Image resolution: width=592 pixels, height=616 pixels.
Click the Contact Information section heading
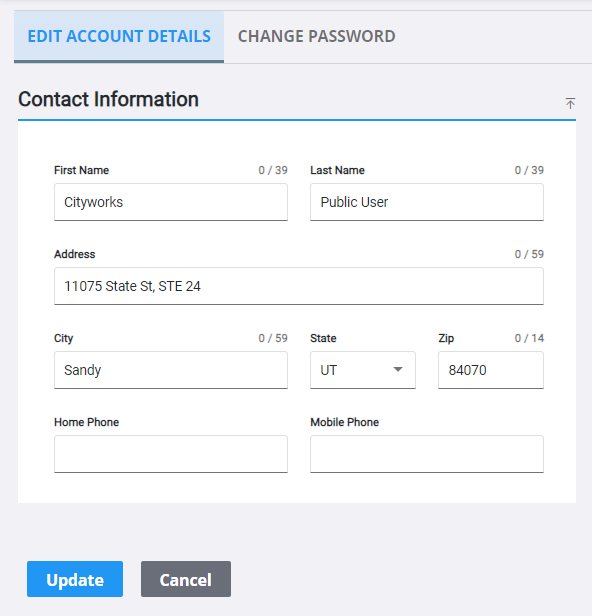(x=108, y=99)
